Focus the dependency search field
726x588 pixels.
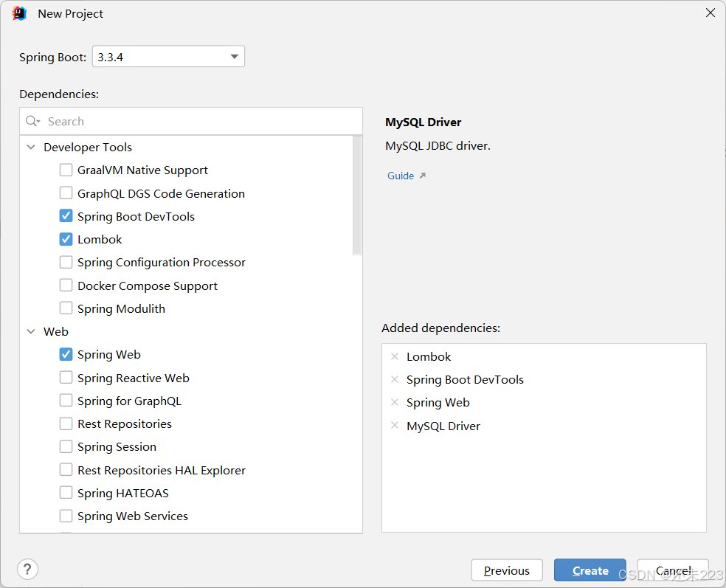(199, 122)
